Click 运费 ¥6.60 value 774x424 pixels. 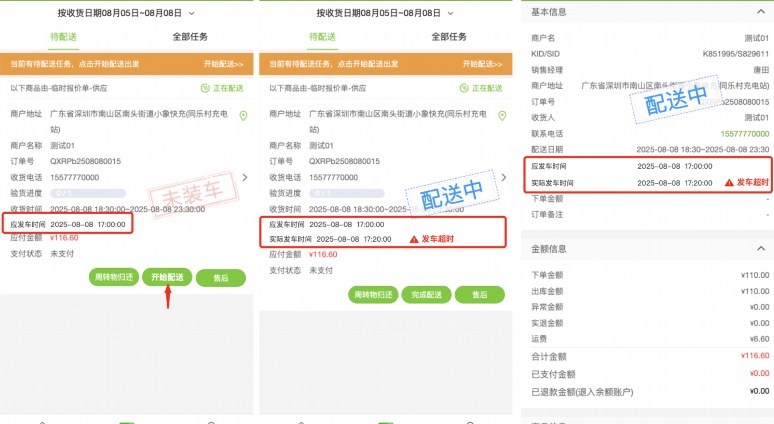[759, 339]
